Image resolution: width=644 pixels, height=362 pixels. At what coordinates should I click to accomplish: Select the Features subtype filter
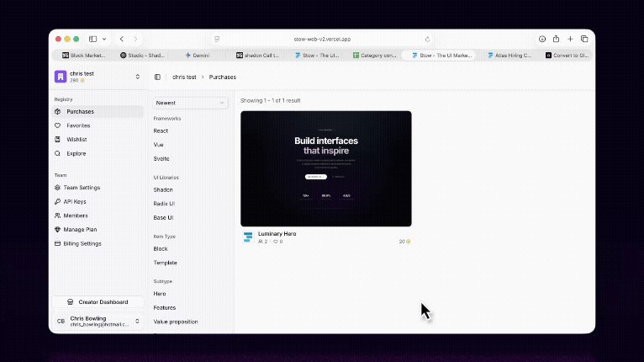coord(164,308)
